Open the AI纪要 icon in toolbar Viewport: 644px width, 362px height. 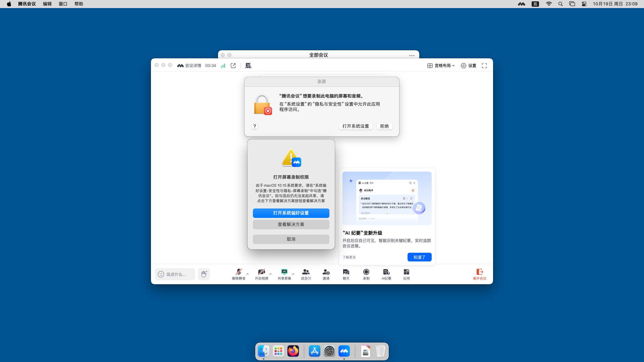tap(386, 272)
